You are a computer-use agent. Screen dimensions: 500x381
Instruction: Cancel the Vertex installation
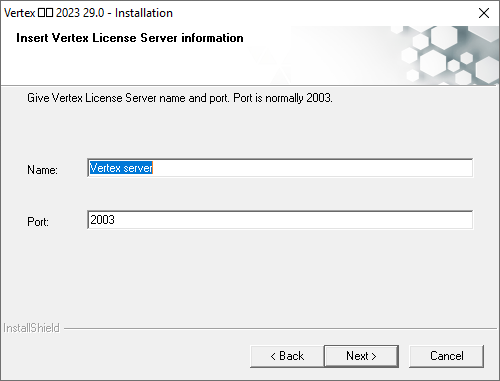pos(446,356)
